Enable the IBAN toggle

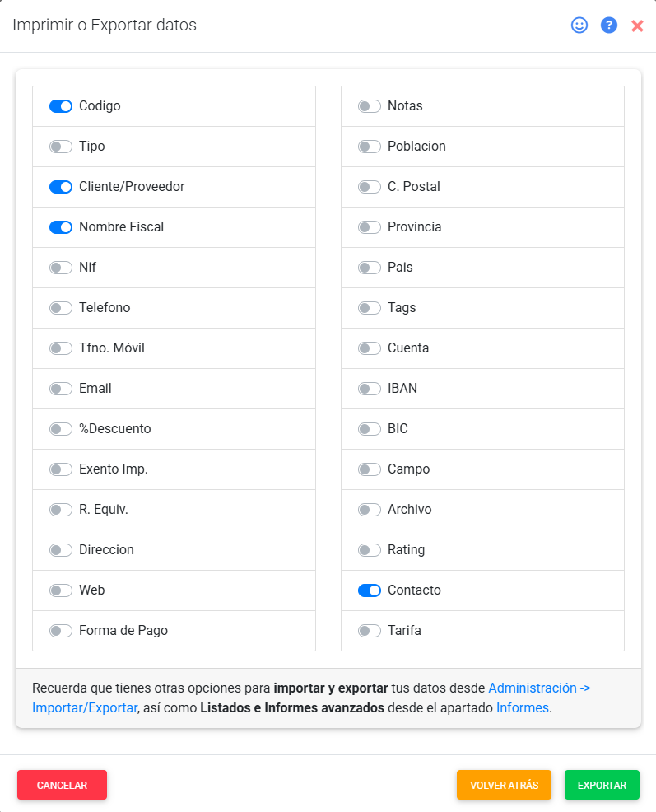tap(370, 389)
